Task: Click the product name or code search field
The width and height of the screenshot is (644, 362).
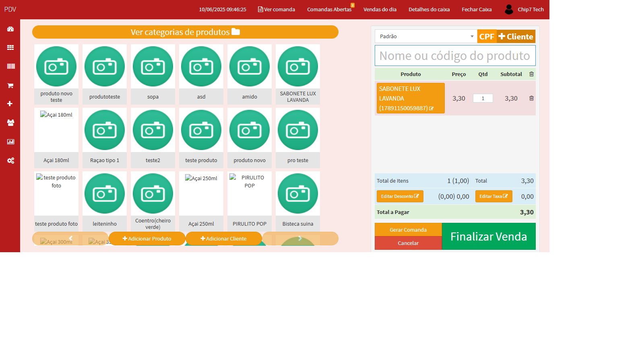Action: pyautogui.click(x=455, y=56)
